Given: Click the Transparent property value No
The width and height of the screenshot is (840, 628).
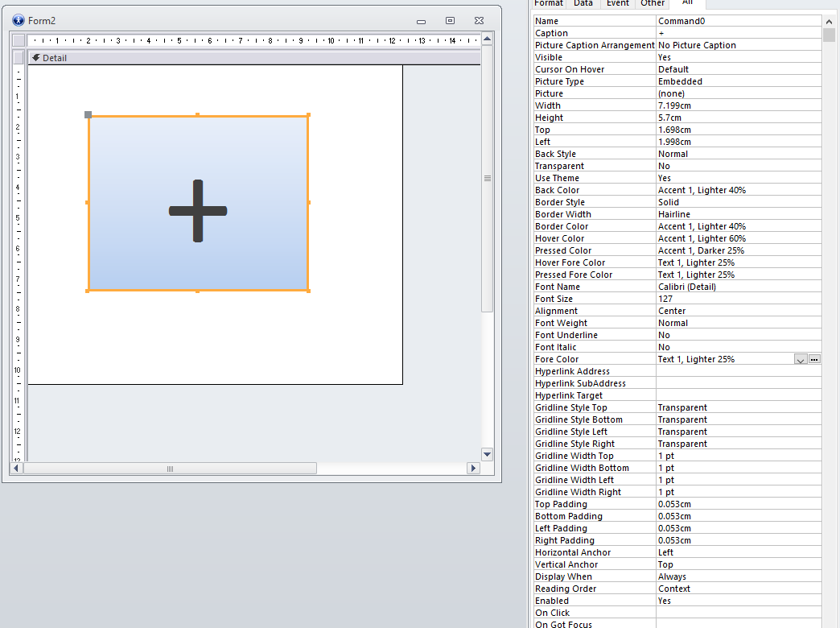Looking at the screenshot, I should pos(739,166).
